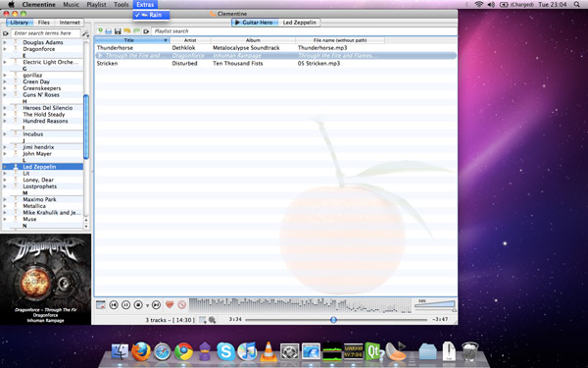Sort by the Title column header
The height and width of the screenshot is (368, 588).
pyautogui.click(x=132, y=40)
